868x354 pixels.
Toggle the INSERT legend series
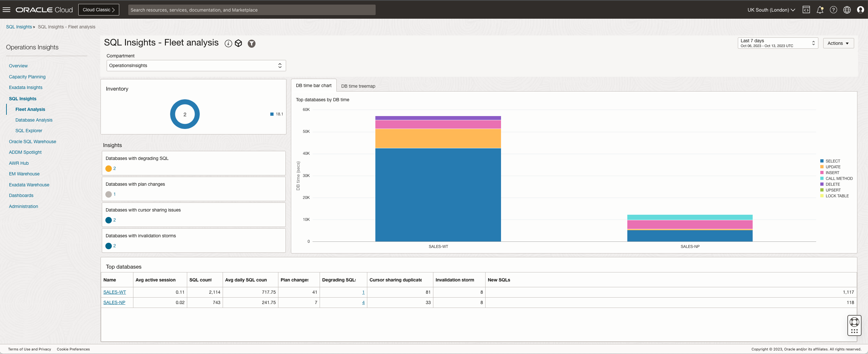point(832,172)
